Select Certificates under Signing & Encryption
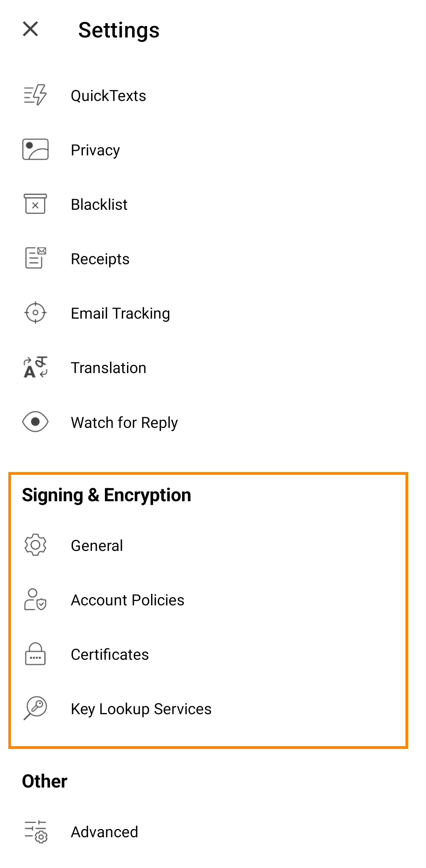Image resolution: width=426 pixels, height=868 pixels. coord(213,654)
